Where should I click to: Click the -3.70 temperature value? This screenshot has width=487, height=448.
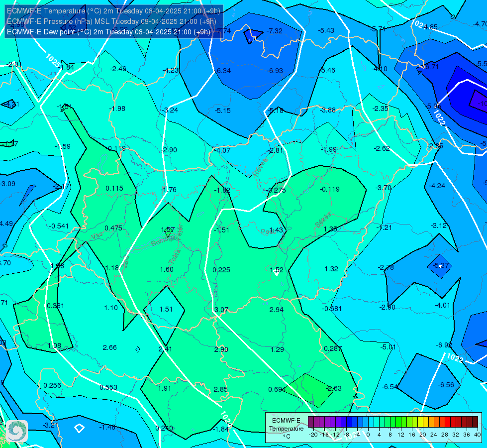point(383,188)
